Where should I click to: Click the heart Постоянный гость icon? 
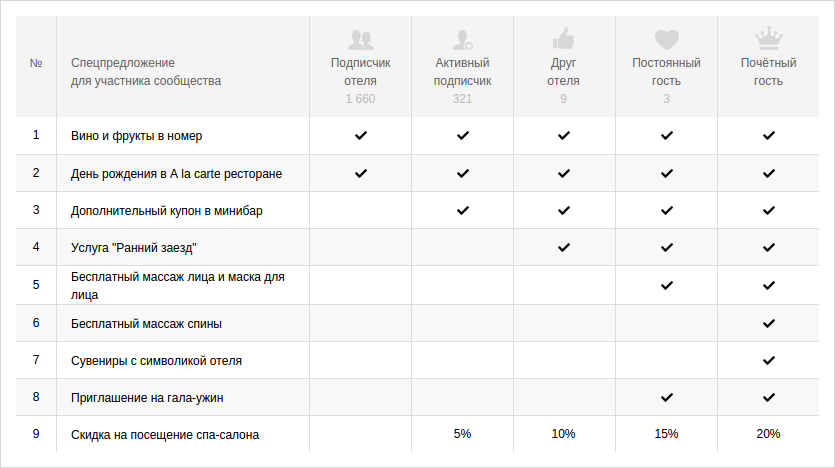[666, 39]
